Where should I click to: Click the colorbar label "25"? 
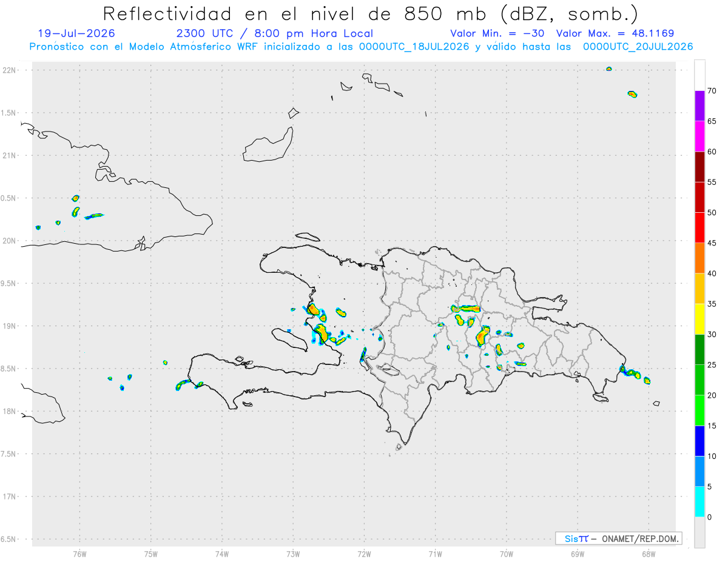[x=712, y=365]
